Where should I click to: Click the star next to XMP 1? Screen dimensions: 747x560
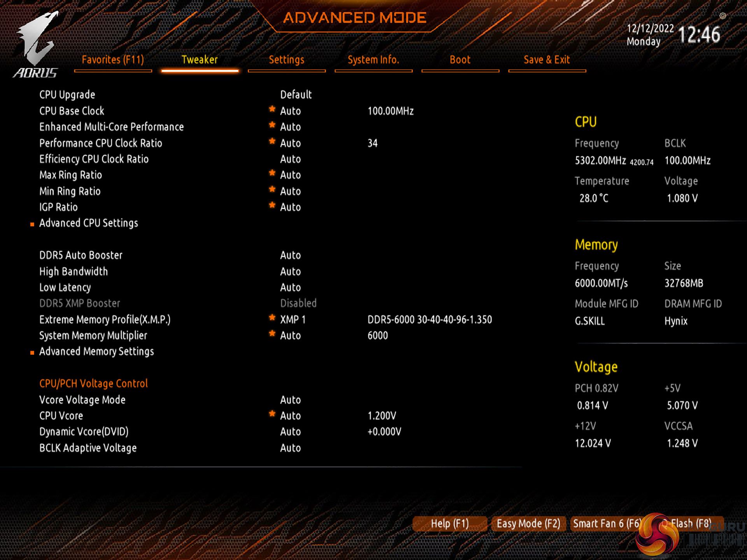(x=272, y=318)
